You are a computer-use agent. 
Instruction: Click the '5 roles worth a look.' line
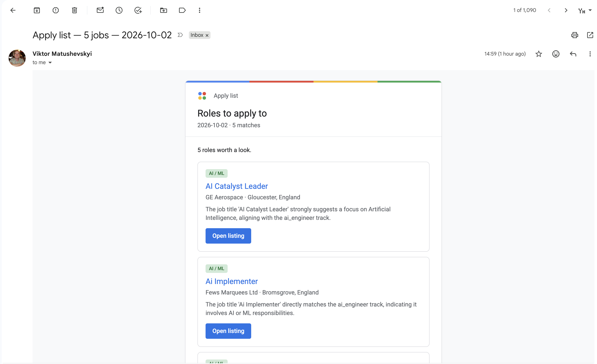point(224,150)
